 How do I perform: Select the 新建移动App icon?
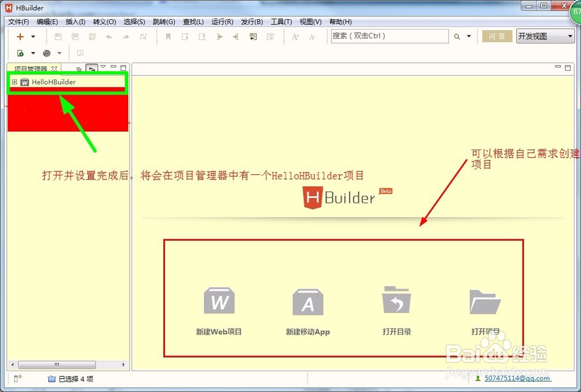coord(308,301)
